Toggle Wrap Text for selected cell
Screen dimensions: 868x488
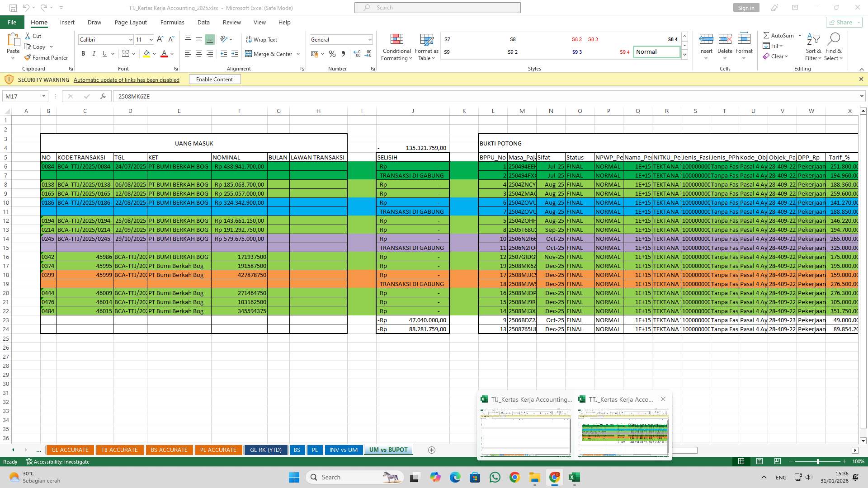click(261, 40)
